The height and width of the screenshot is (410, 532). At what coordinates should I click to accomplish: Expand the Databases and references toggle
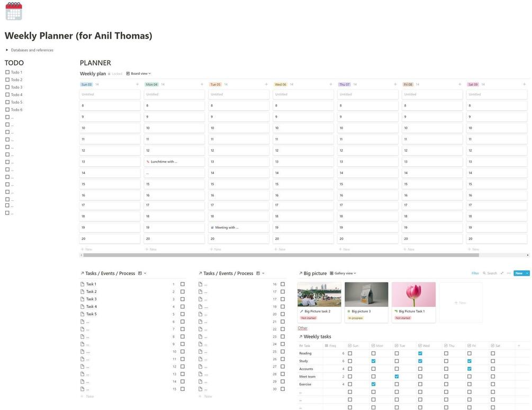tap(7, 50)
